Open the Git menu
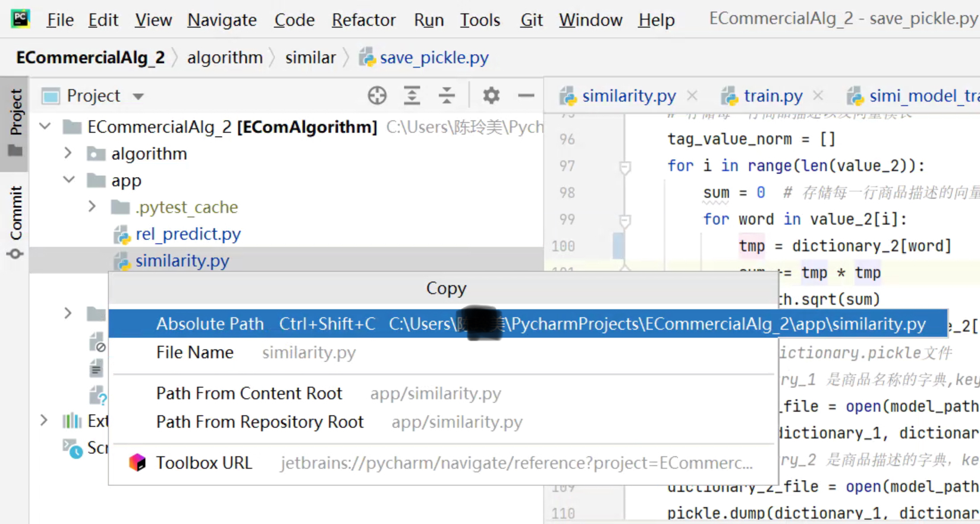The width and height of the screenshot is (980, 524). [531, 20]
